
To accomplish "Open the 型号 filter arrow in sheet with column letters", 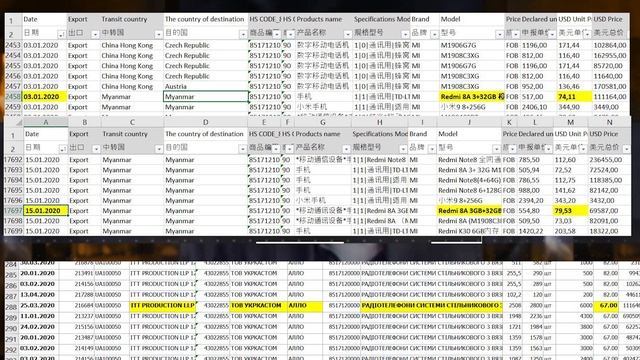I will click(x=496, y=149).
